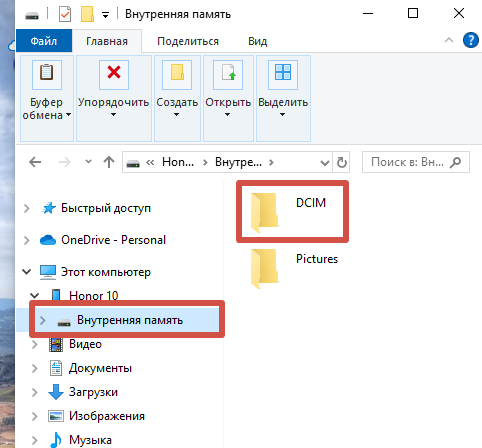Expand Быстрый доступ in navigation tree
This screenshot has height=448, width=482.
click(26, 209)
